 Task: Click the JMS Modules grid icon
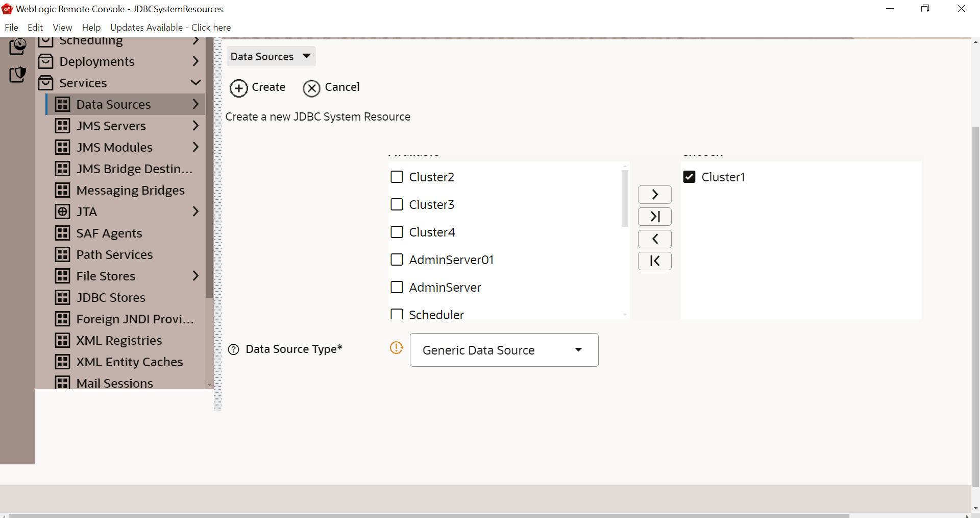pyautogui.click(x=63, y=147)
